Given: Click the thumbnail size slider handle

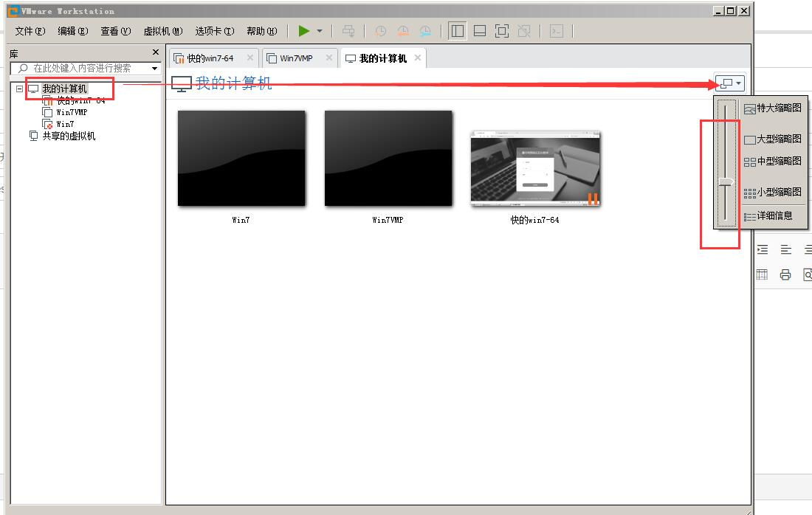Looking at the screenshot, I should coord(726,181).
